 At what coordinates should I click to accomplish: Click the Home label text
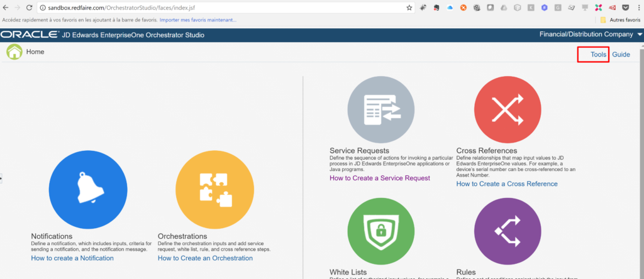(35, 52)
